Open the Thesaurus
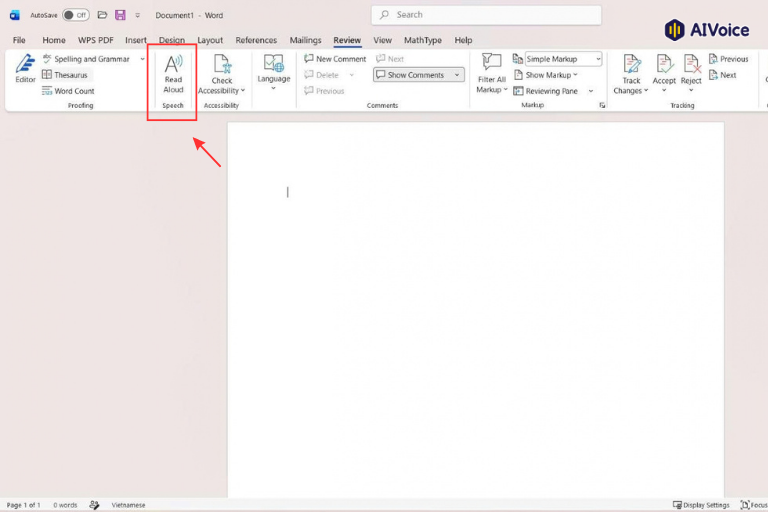The height and width of the screenshot is (512, 768). (65, 75)
